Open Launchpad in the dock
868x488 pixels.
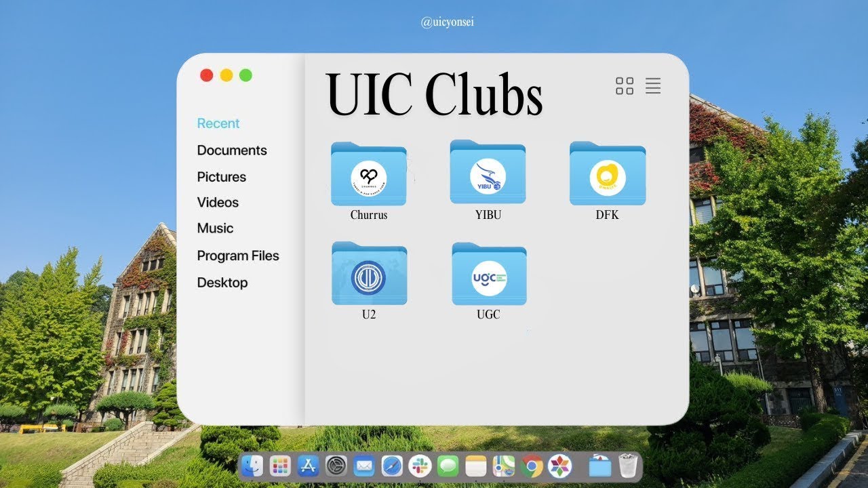click(280, 466)
